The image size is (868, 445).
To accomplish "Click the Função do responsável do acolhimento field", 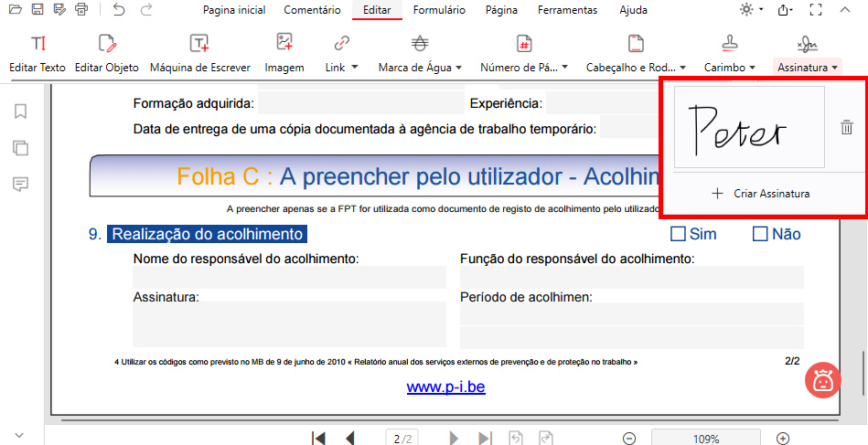I will 632,277.
